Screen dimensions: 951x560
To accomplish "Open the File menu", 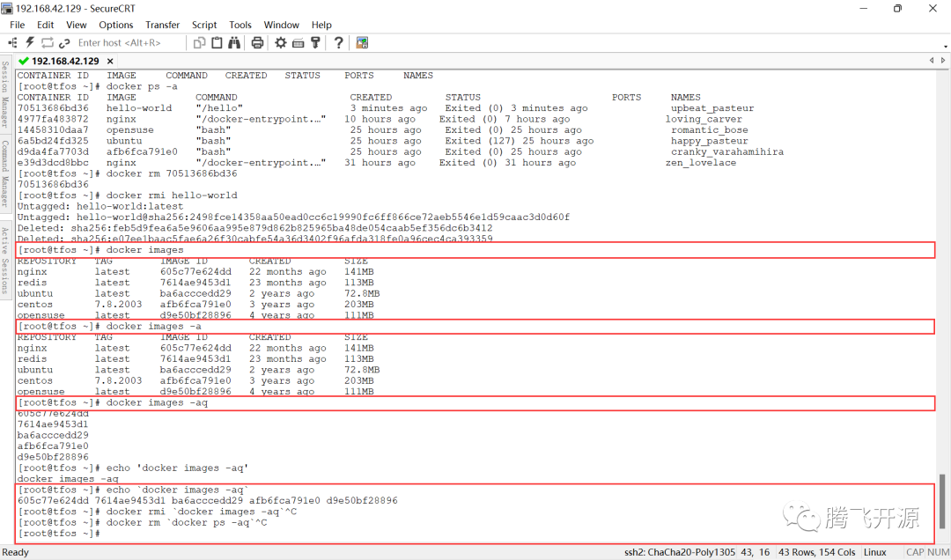I will click(17, 25).
